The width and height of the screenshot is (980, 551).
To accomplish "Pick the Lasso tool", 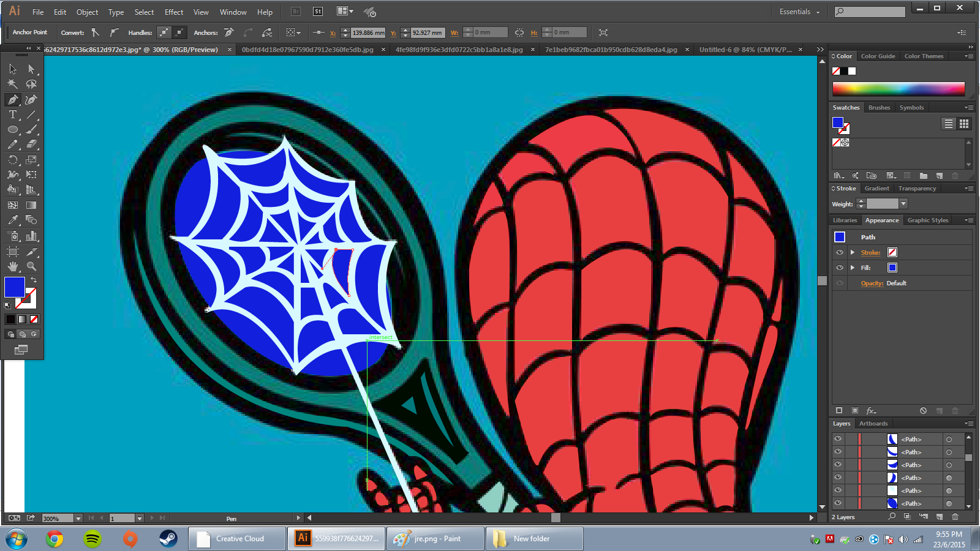I will point(31,84).
